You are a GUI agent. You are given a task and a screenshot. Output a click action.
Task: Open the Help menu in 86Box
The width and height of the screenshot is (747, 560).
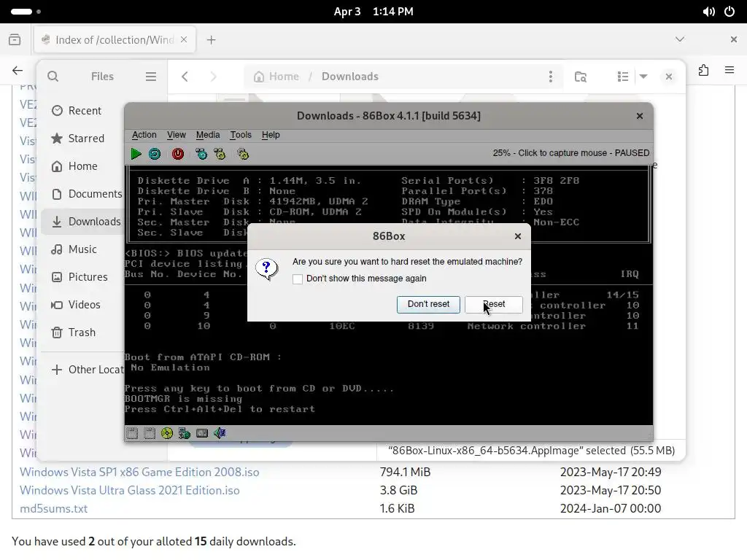coord(271,135)
